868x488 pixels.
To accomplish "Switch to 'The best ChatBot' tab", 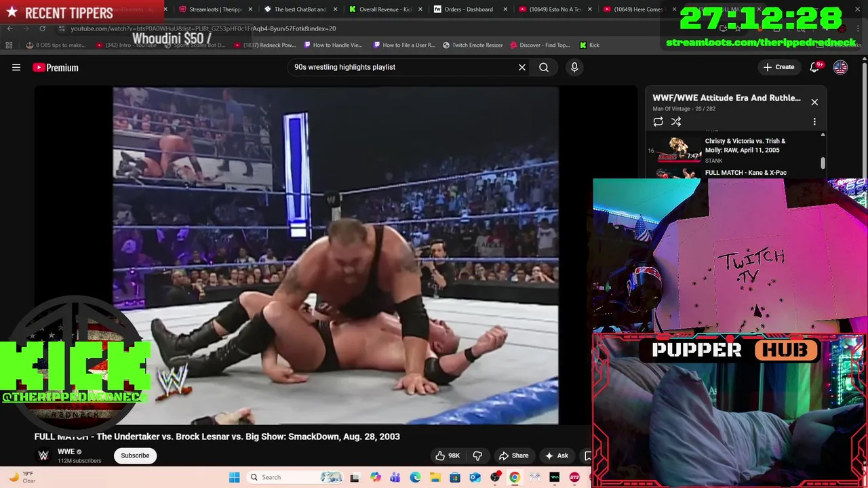I will pos(300,9).
